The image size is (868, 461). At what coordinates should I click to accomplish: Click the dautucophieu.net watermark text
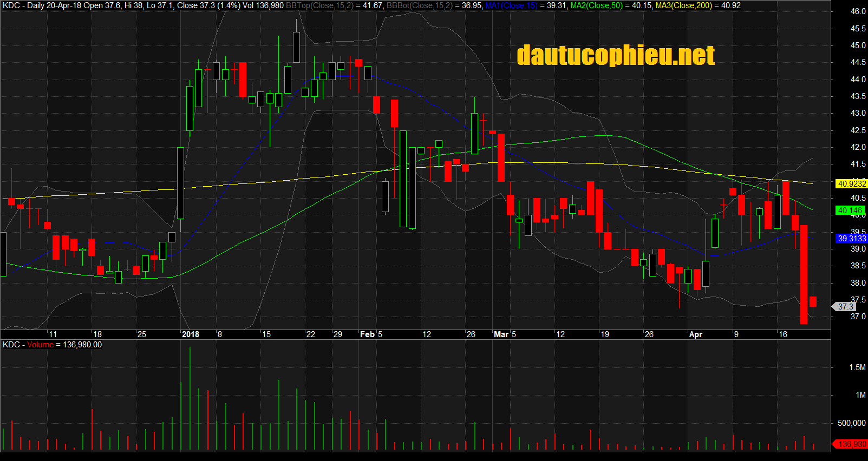pyautogui.click(x=616, y=55)
